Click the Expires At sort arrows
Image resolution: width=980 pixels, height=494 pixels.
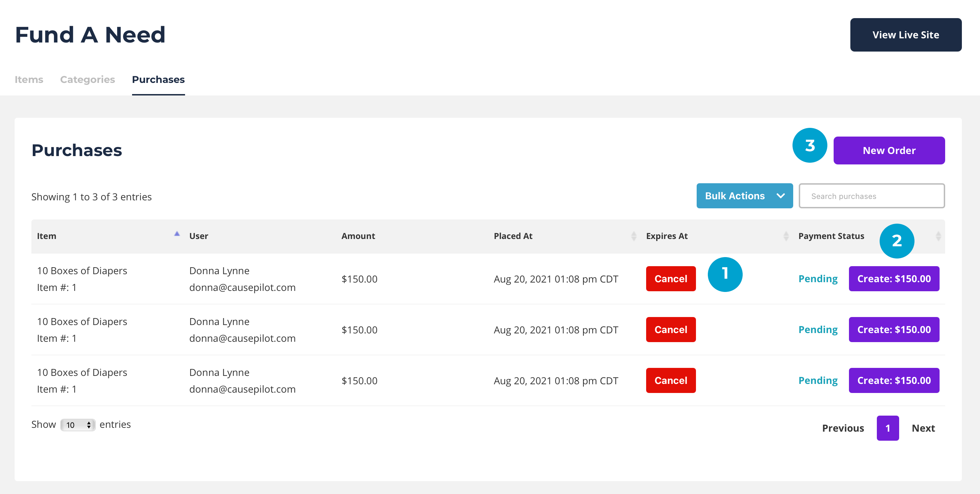coord(786,236)
